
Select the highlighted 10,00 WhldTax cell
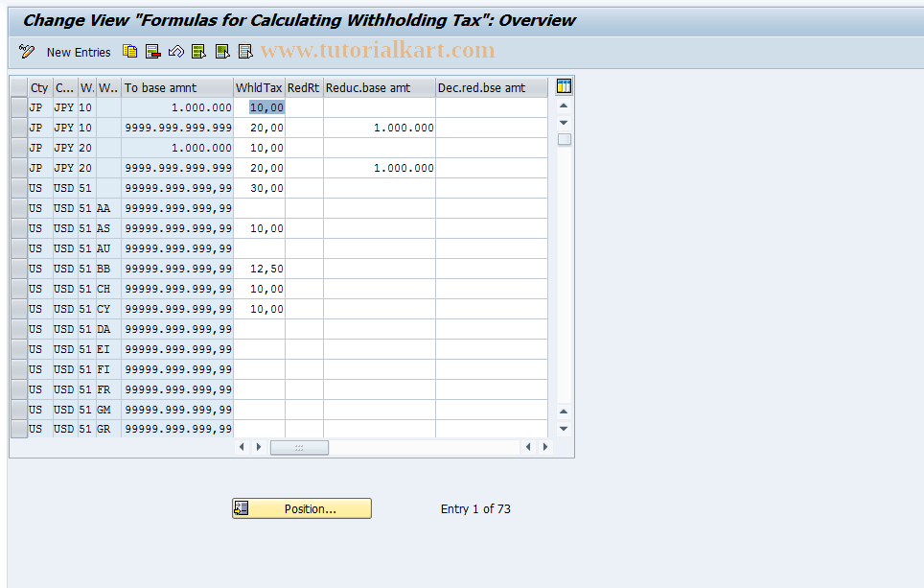click(259, 107)
